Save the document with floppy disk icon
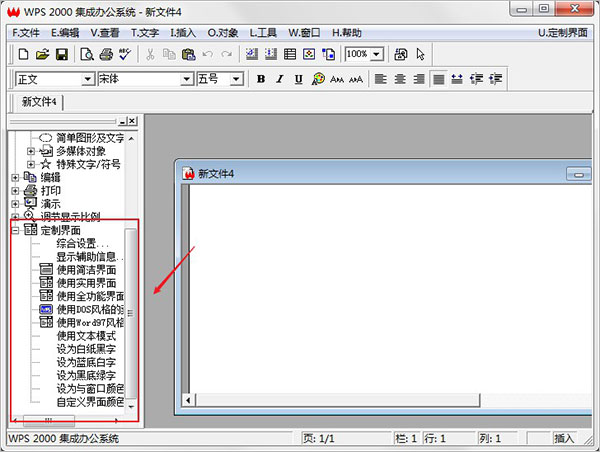600x452 pixels. pos(62,54)
